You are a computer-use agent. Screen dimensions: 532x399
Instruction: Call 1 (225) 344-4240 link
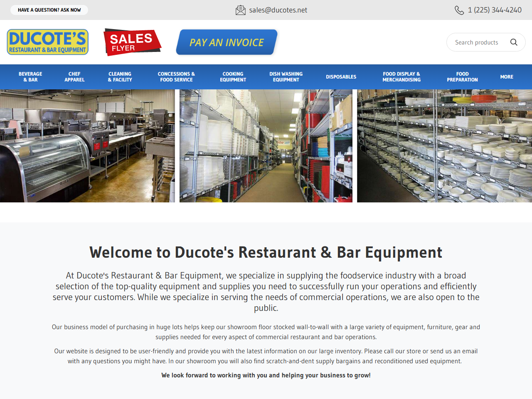click(x=495, y=10)
